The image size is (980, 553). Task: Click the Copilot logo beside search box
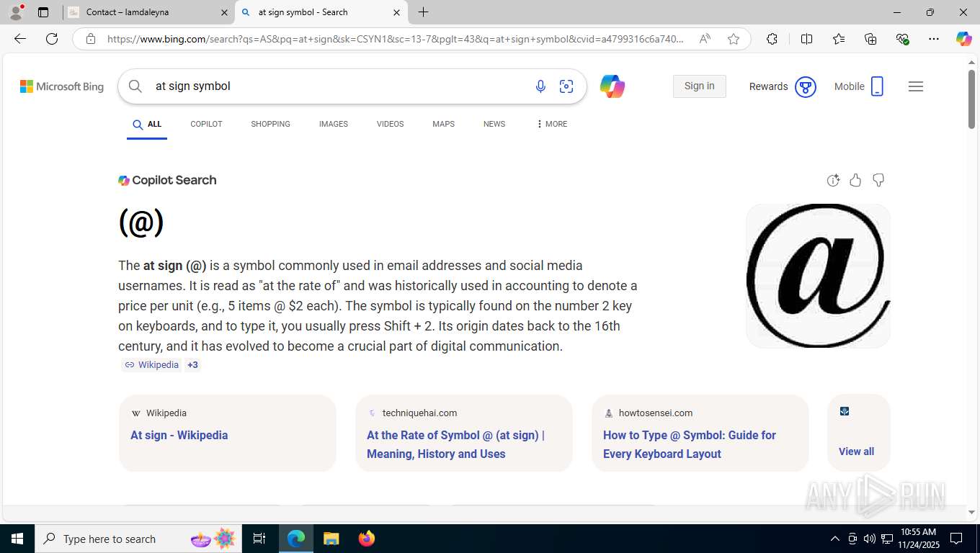612,86
